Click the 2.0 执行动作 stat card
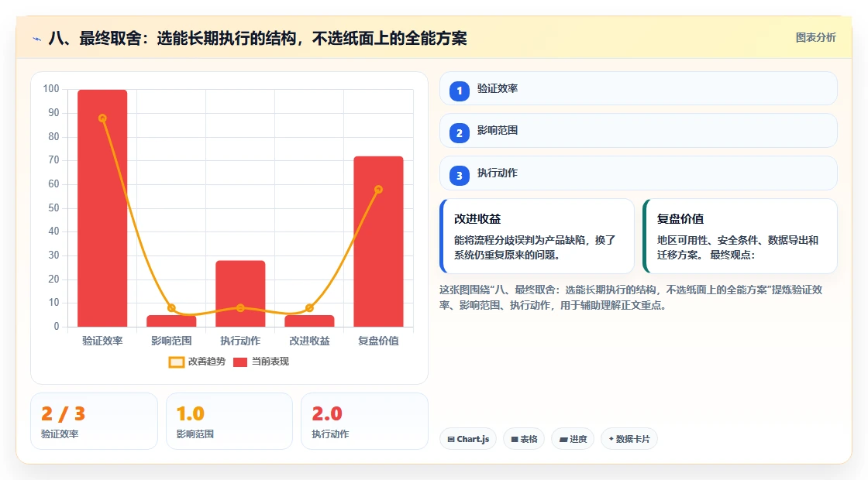The image size is (868, 480). 365,421
